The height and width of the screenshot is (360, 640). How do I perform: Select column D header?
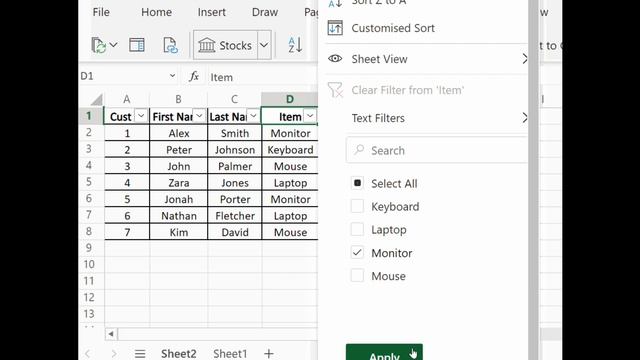point(289,99)
